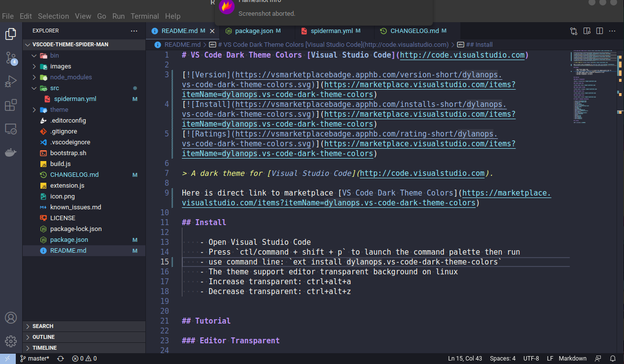Click the Ln 15, Col 43 indicator
This screenshot has height=364, width=624.
click(465, 359)
